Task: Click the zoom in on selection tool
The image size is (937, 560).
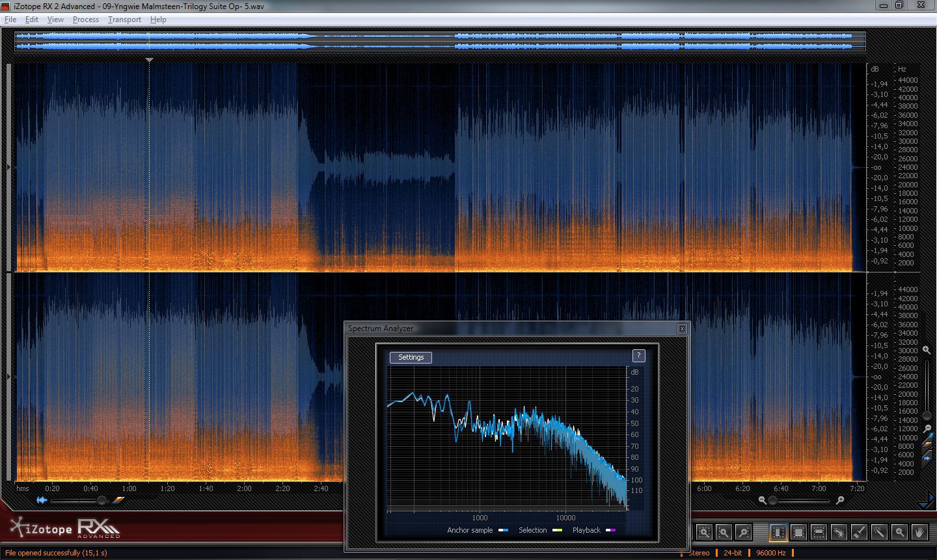Action: pos(723,532)
